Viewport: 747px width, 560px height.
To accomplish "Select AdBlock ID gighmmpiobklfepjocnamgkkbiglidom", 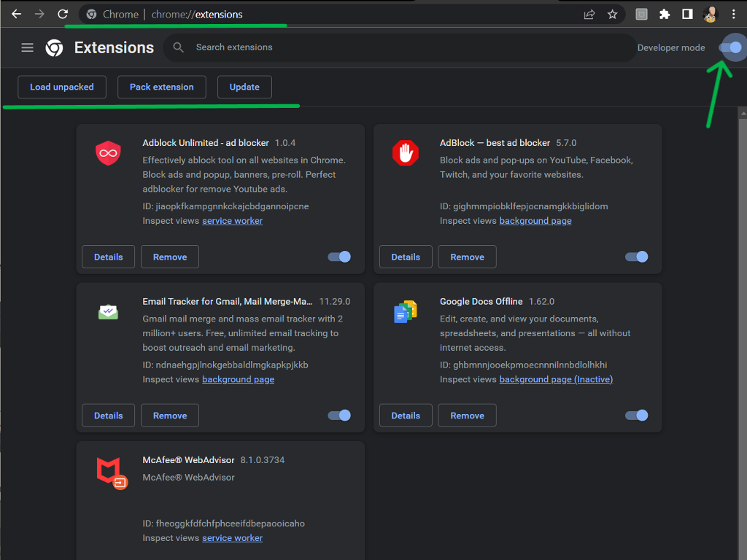I will pyautogui.click(x=530, y=206).
